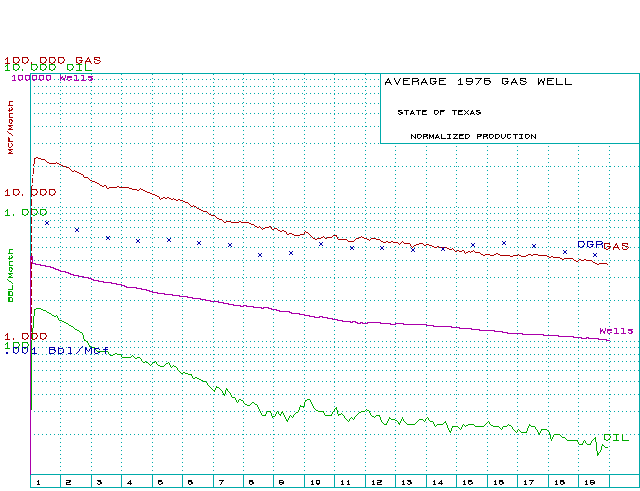Click the 'MCF/Month' vertical axis label
This screenshot has height=491, width=640.
pos(11,125)
